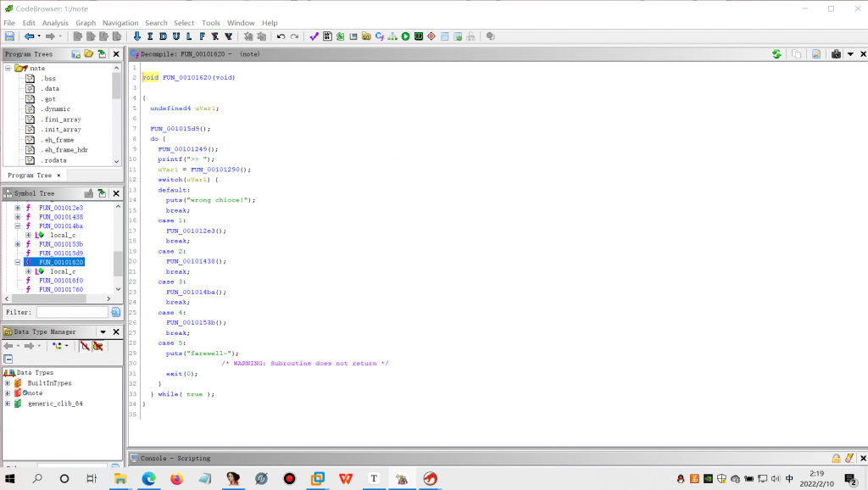The image size is (868, 490).
Task: Open the Data Type Manager toolbar icon
Action: [x=366, y=36]
